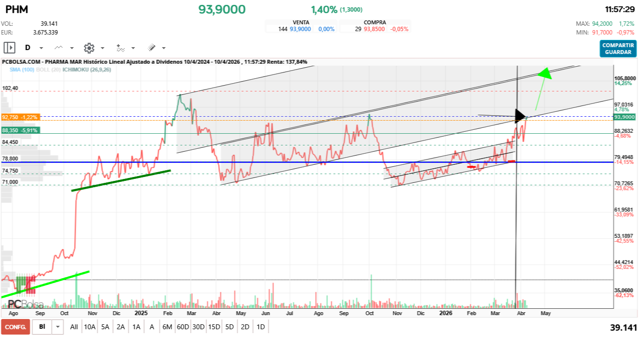The height and width of the screenshot is (337, 644).
Task: Toggle the BOLL (20) indicator
Action: point(48,70)
